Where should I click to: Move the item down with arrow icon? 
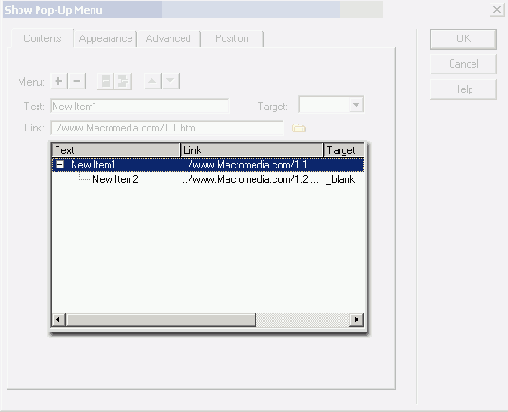coord(170,81)
